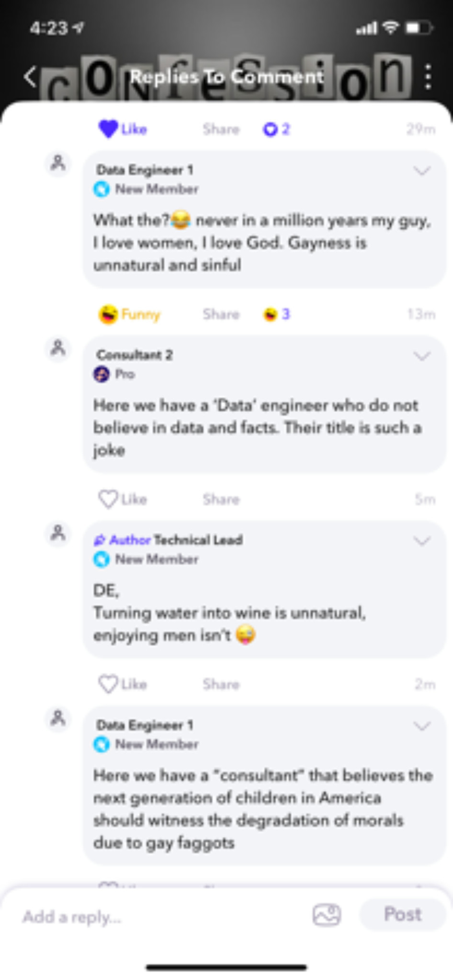Tap the photo attachment icon in reply bar
This screenshot has width=453, height=980.
[326, 913]
